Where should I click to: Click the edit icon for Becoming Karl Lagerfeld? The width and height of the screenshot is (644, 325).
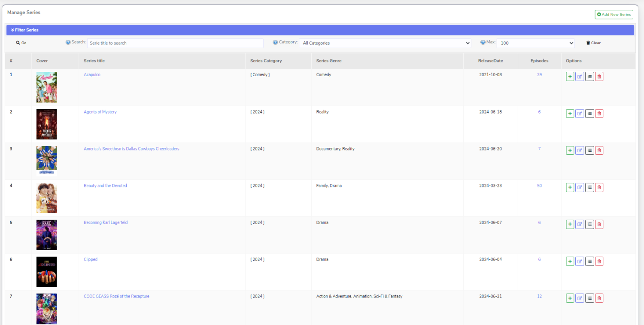580,224
